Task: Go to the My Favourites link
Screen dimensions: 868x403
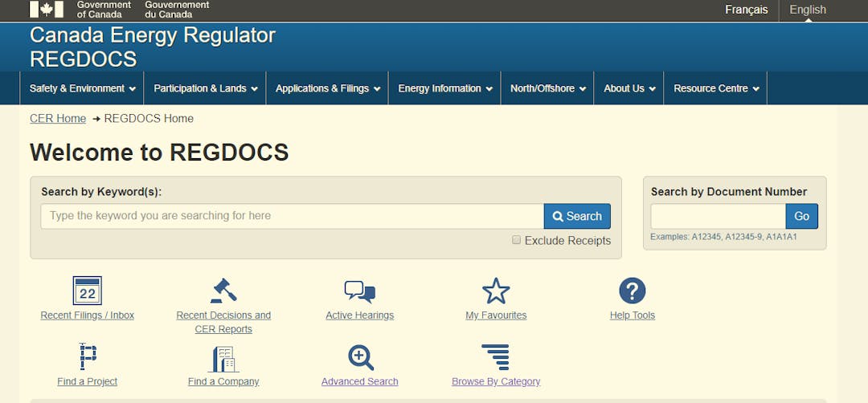Action: tap(496, 315)
